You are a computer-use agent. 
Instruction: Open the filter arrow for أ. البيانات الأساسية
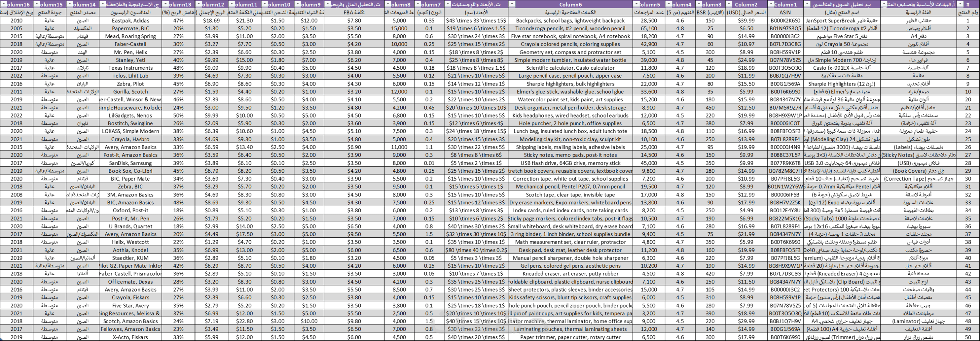point(884,4)
